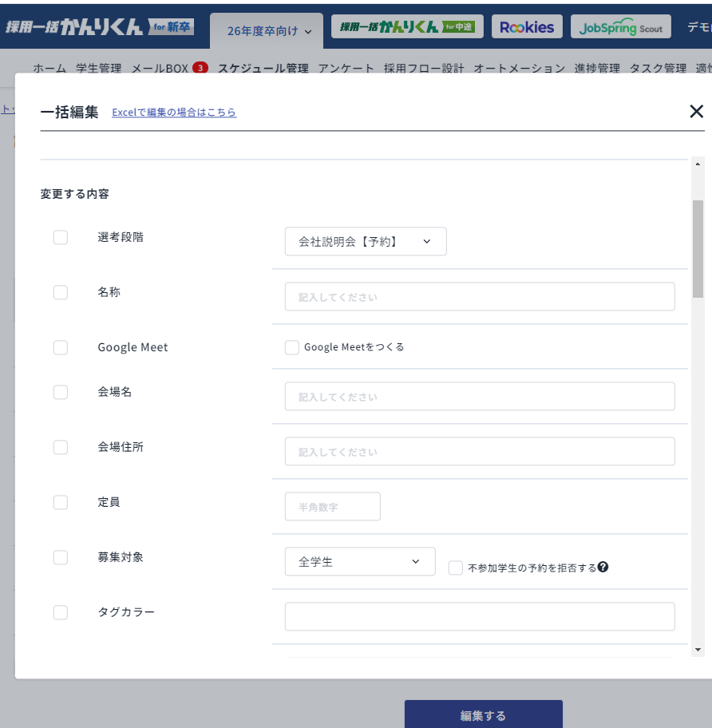The height and width of the screenshot is (728, 712).
Task: Check the 会場住所 row checkbox
Action: [60, 447]
